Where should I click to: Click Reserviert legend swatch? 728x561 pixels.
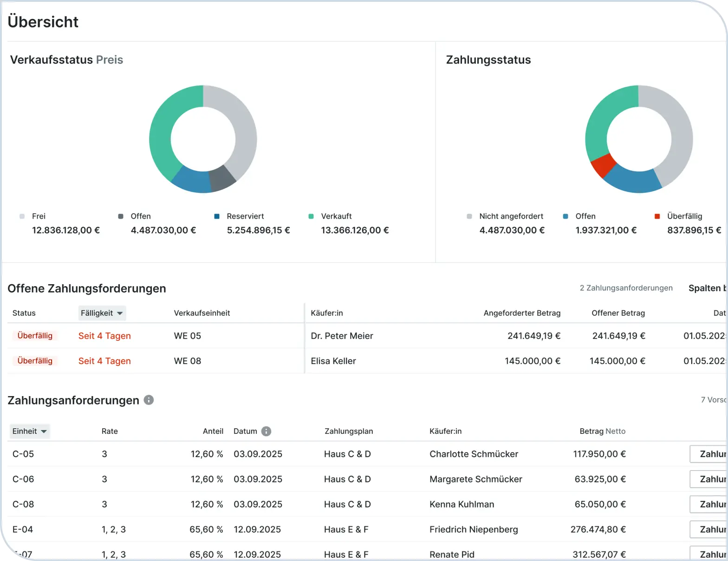(217, 216)
